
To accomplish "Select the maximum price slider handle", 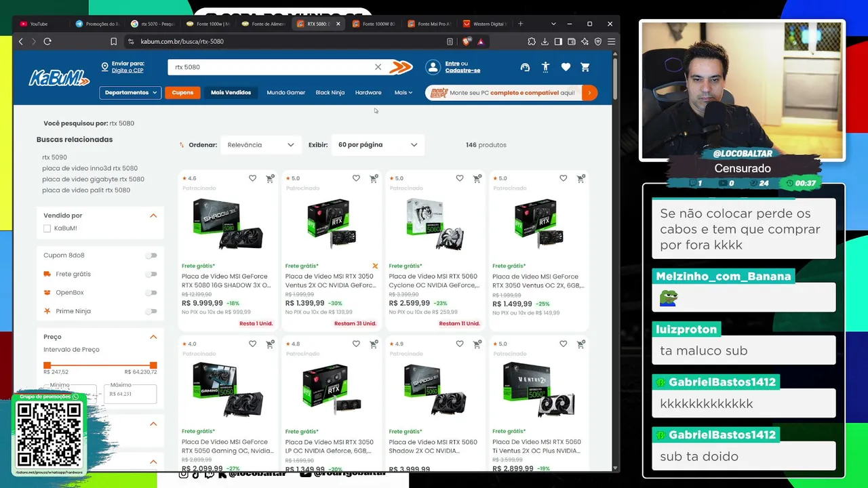I will tap(153, 365).
